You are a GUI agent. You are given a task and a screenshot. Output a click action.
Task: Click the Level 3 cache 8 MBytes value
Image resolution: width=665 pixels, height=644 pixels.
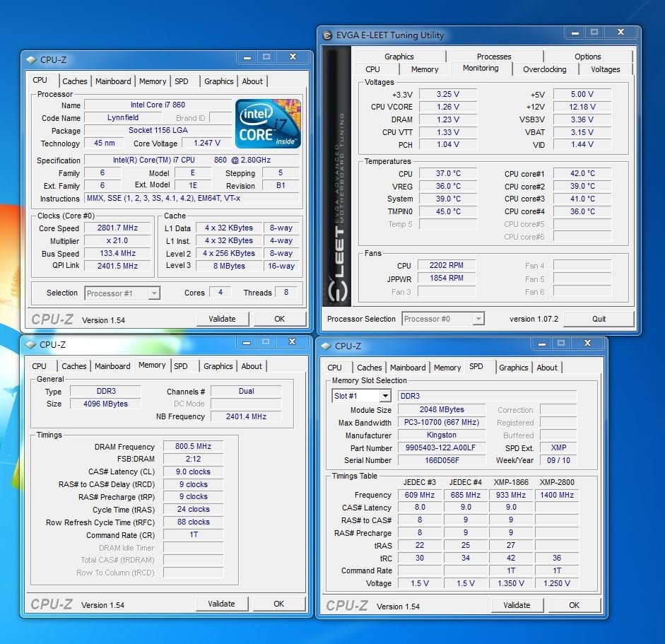coord(229,266)
